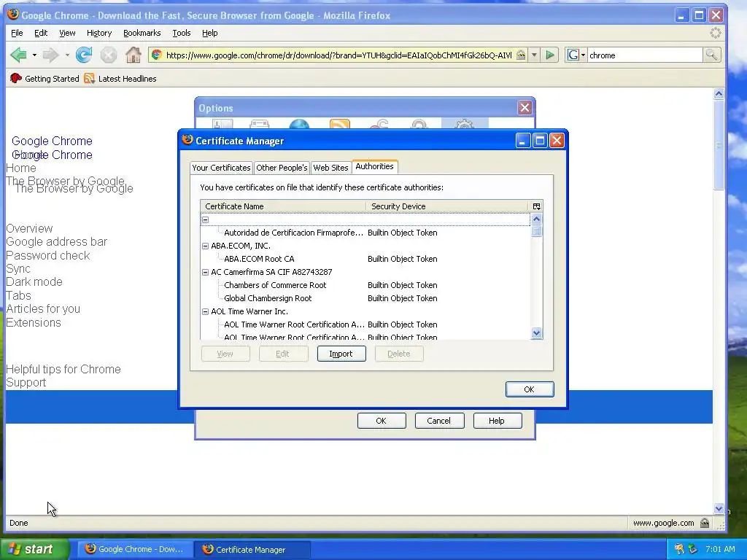This screenshot has width=747, height=560.
Task: Switch to the Your Certificates tab
Action: point(221,168)
